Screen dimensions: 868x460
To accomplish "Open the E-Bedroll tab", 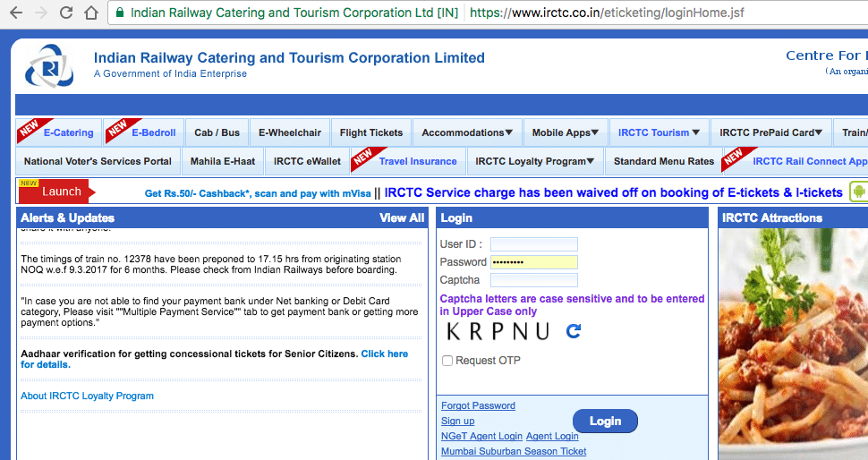I will [144, 132].
